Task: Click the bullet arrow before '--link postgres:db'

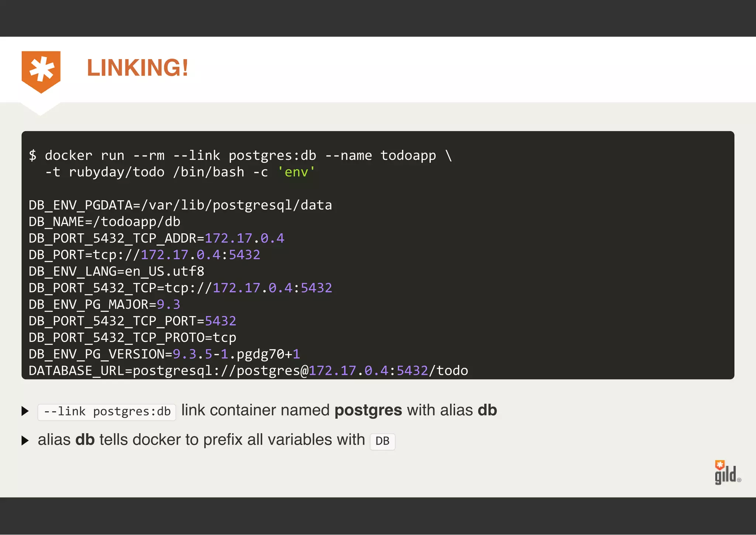Action: click(25, 411)
